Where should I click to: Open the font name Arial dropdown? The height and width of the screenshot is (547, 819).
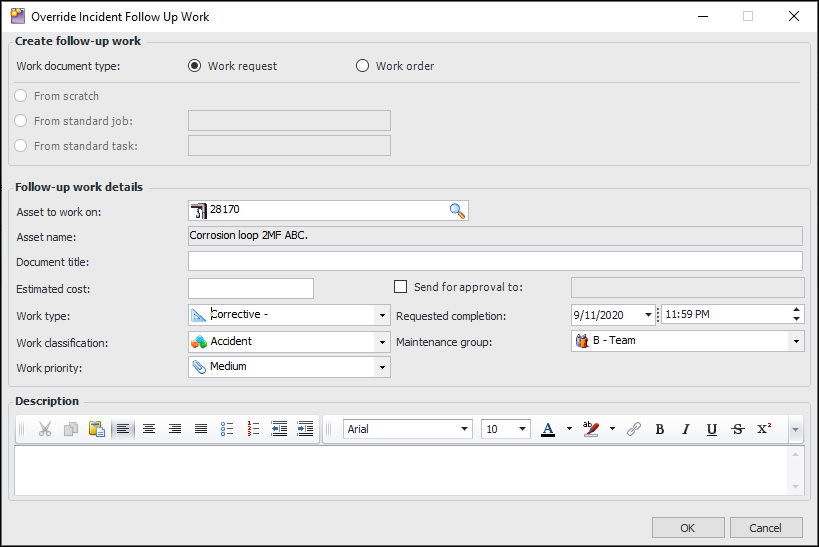[465, 429]
